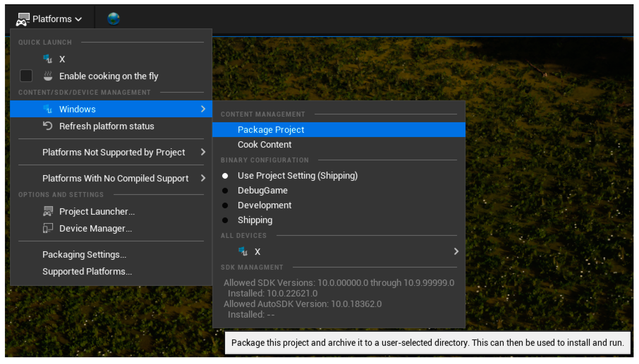Select the Development binary configuration
The image size is (639, 364).
point(264,205)
